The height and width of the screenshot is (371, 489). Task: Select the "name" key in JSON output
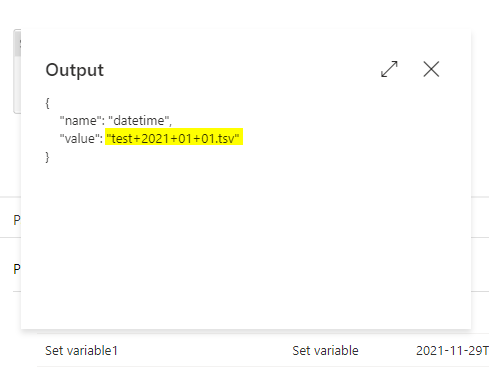[80, 121]
